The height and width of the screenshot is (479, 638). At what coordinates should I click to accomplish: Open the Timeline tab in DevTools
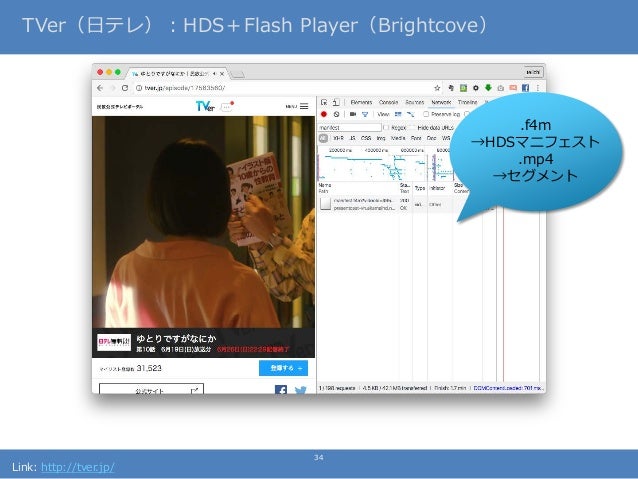click(x=468, y=102)
